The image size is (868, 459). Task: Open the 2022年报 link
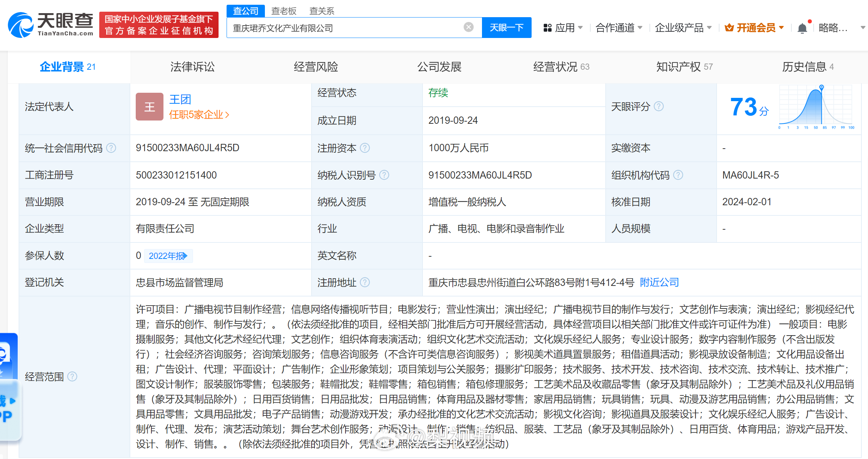tap(168, 256)
